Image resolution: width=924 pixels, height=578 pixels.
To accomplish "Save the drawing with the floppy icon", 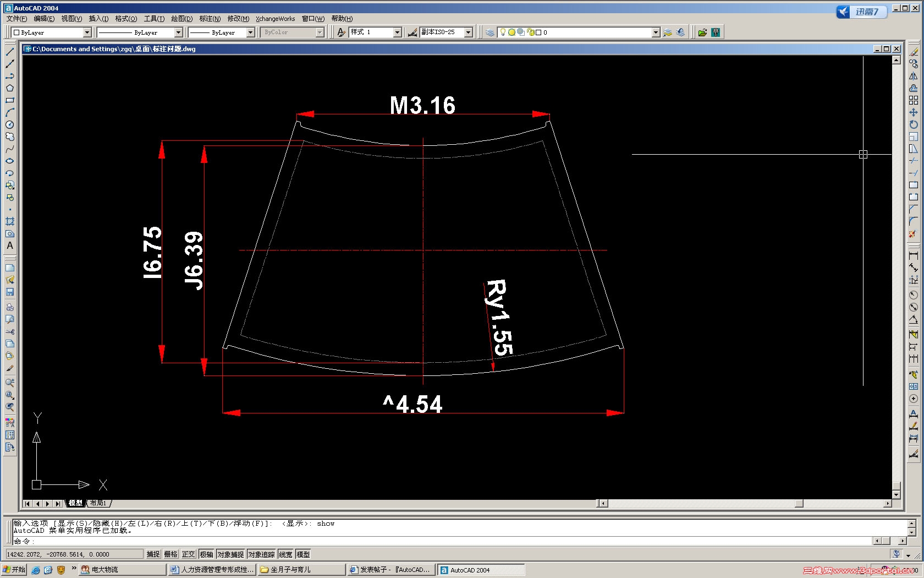I will pyautogui.click(x=10, y=292).
